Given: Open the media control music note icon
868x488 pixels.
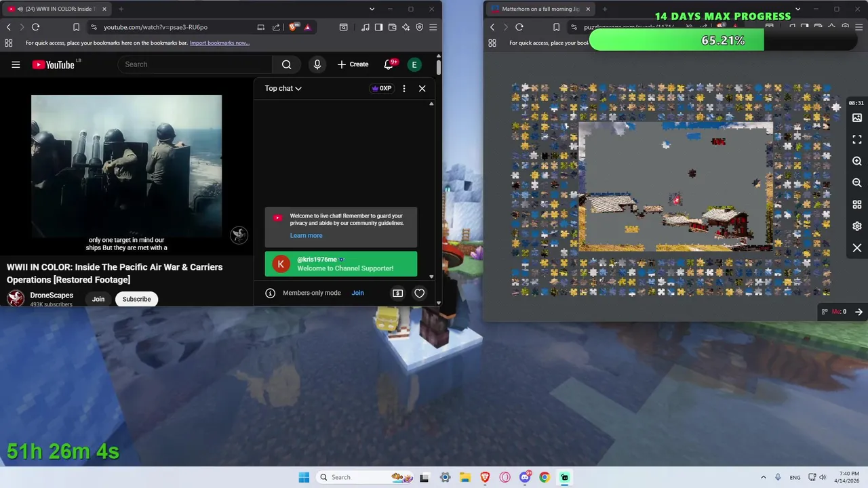Looking at the screenshot, I should coord(366,27).
